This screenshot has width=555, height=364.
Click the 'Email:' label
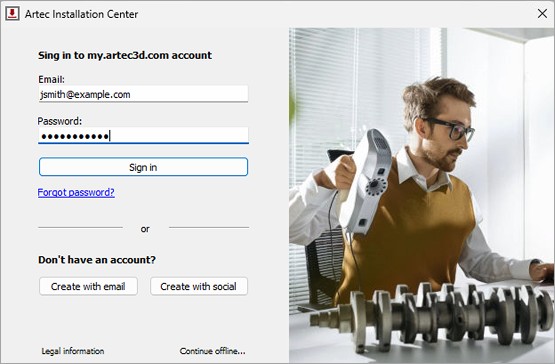click(x=52, y=79)
